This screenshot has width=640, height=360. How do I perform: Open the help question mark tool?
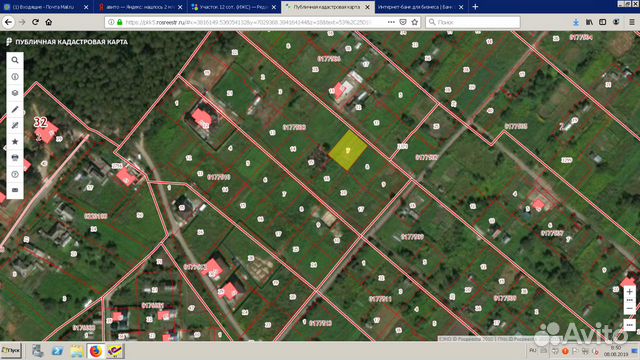(15, 174)
